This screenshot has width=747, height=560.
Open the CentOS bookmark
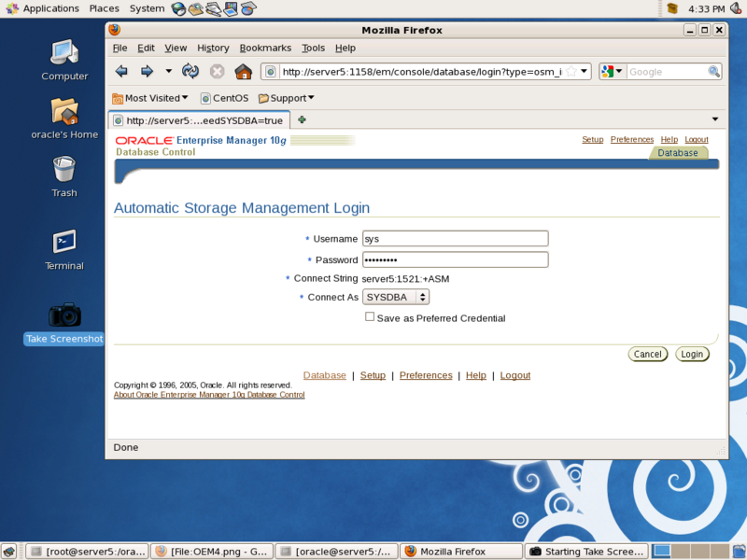click(224, 98)
